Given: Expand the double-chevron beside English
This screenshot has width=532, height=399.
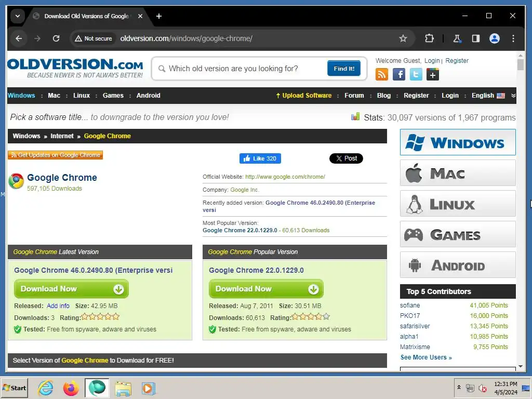Looking at the screenshot, I should coord(513,96).
